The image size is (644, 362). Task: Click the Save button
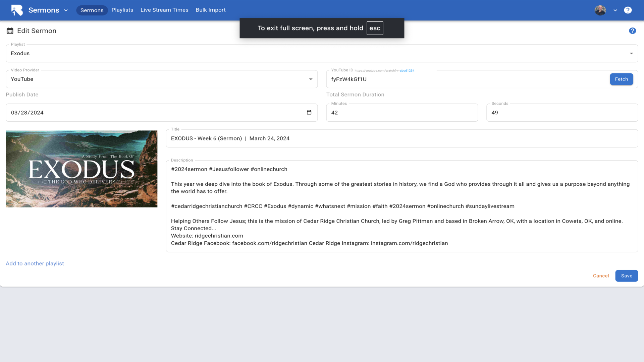[x=626, y=276]
